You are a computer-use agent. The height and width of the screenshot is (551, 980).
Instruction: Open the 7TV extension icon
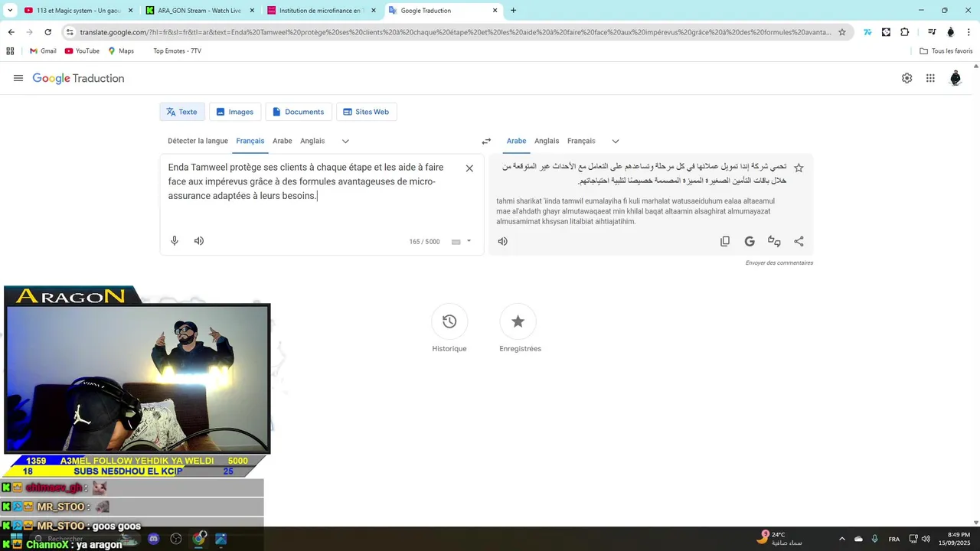click(x=867, y=32)
